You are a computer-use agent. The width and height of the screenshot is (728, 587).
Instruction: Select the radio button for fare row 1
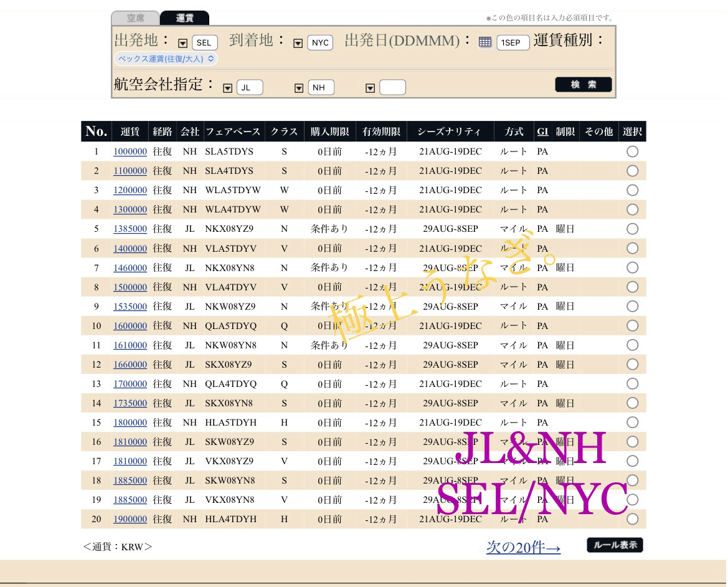click(x=632, y=151)
